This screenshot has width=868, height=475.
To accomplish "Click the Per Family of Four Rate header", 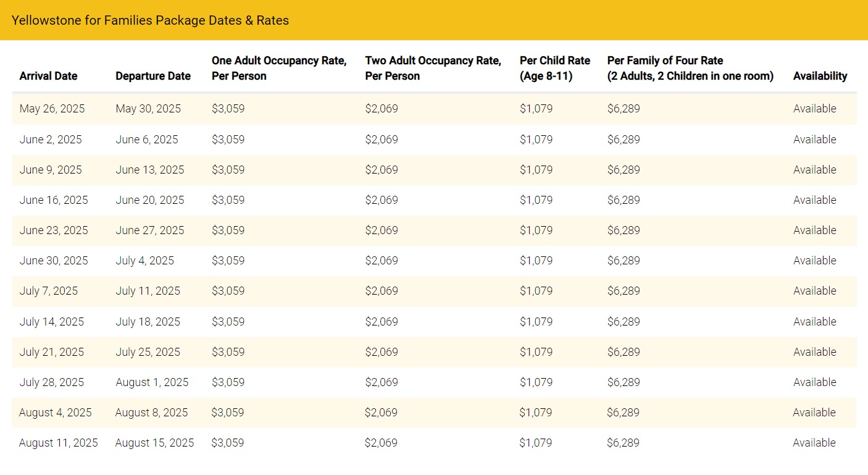I will tap(690, 68).
